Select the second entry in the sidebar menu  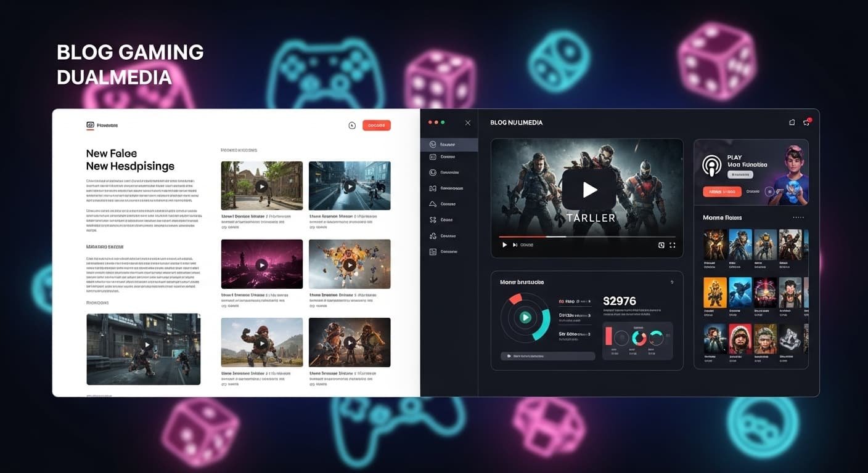[449, 156]
